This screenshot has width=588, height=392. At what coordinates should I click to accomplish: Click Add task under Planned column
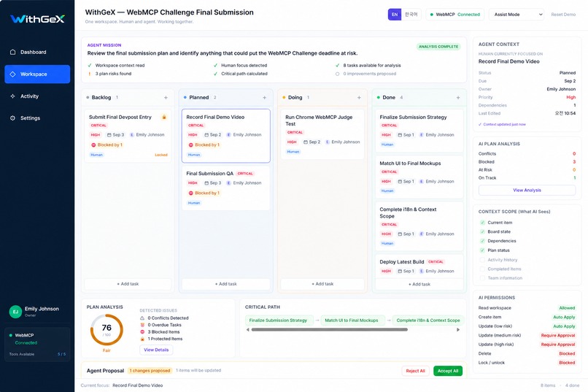click(x=225, y=284)
